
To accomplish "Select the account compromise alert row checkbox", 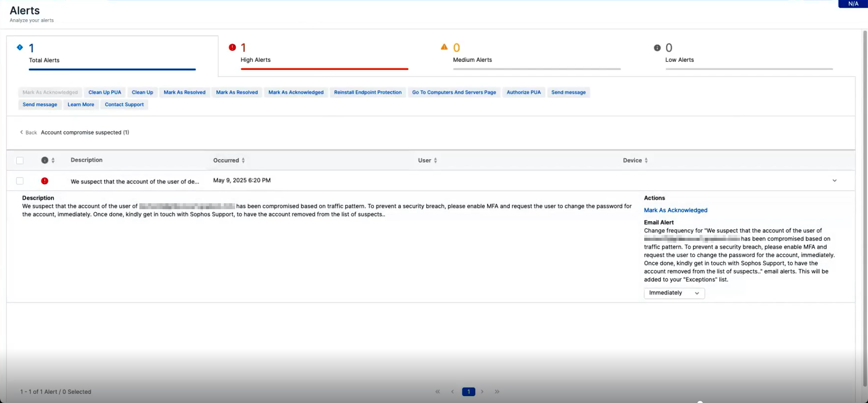I will pos(20,181).
